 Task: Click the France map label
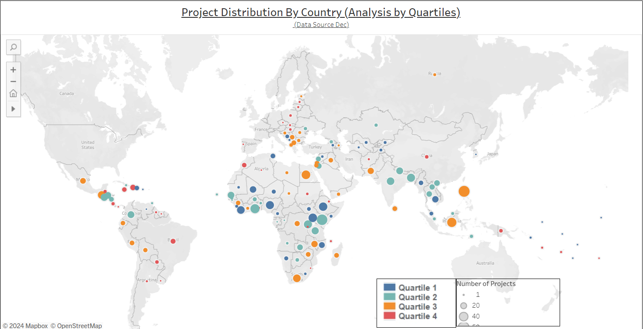(261, 130)
